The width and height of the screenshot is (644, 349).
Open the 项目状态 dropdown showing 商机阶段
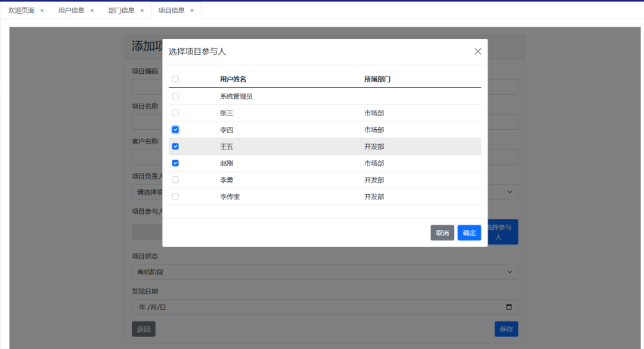(x=324, y=272)
